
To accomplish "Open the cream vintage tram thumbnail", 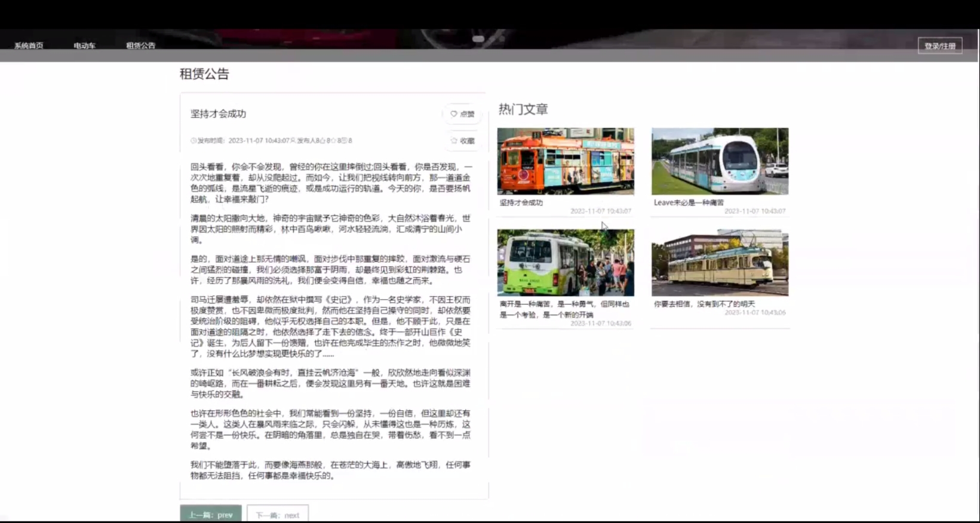I will 720,263.
